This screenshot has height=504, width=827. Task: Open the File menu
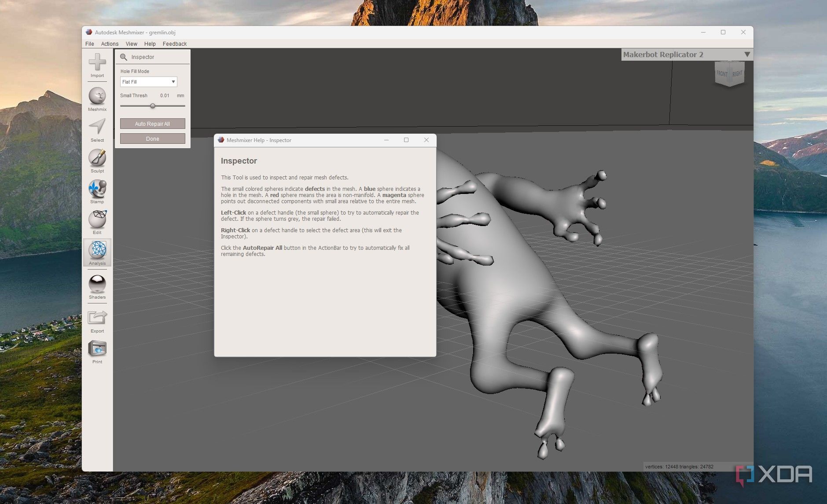tap(90, 44)
